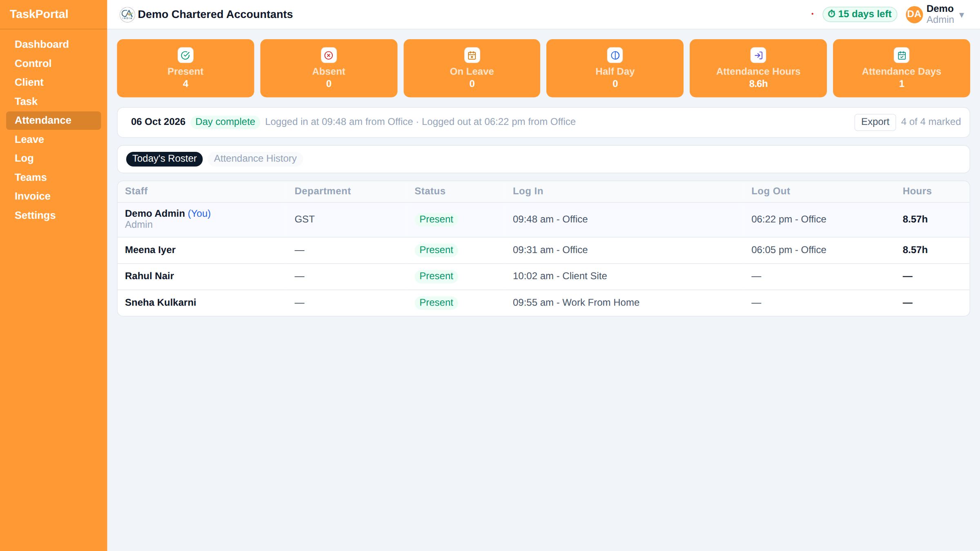Click the Hours column header
The image size is (980, 551).
point(917,191)
